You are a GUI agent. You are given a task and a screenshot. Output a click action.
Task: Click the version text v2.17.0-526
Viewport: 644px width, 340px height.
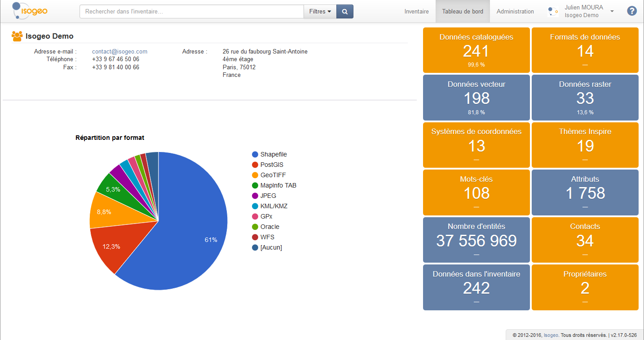624,335
